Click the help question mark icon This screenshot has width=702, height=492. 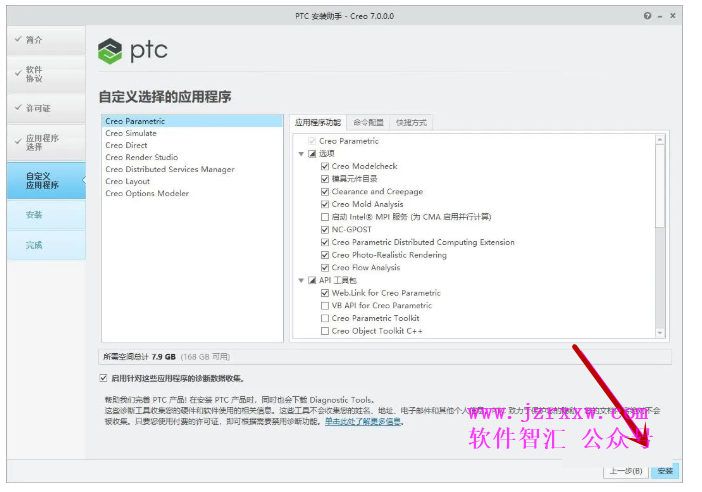(647, 16)
